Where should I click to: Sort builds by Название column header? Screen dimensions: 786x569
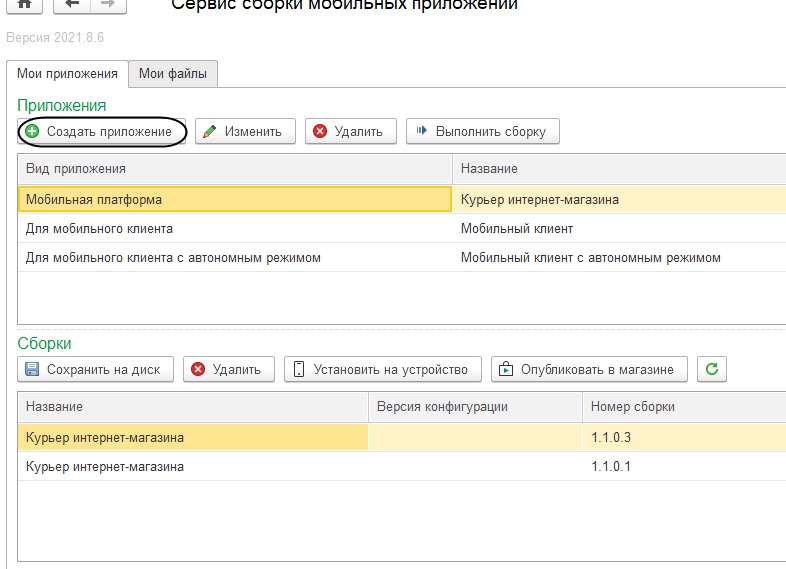pyautogui.click(x=193, y=407)
